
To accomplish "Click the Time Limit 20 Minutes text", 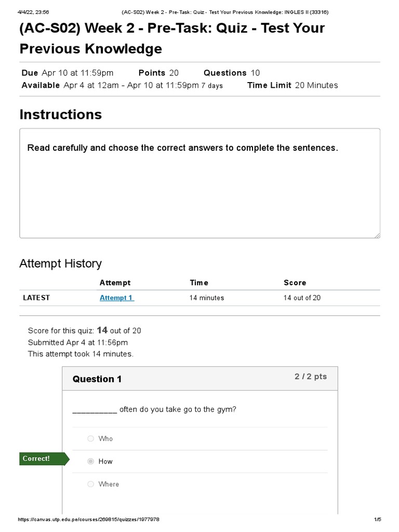I will pos(292,85).
